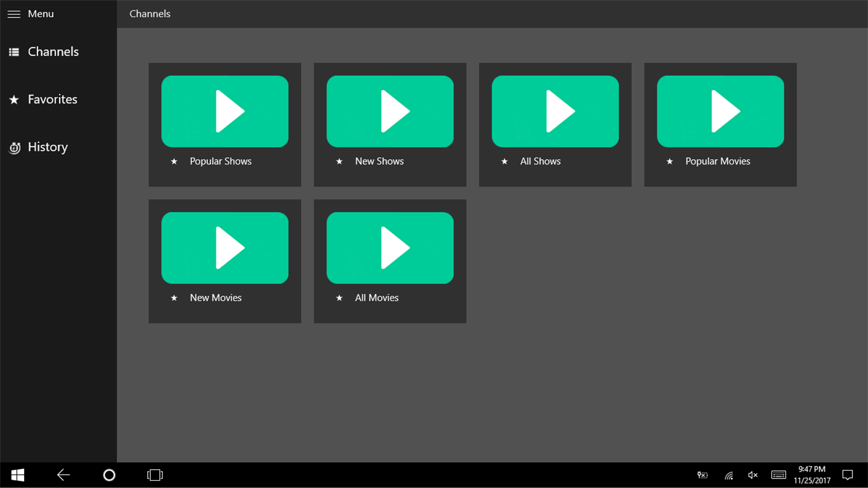This screenshot has width=868, height=488.
Task: Play the Popular Shows channel thumbnail
Action: (225, 111)
